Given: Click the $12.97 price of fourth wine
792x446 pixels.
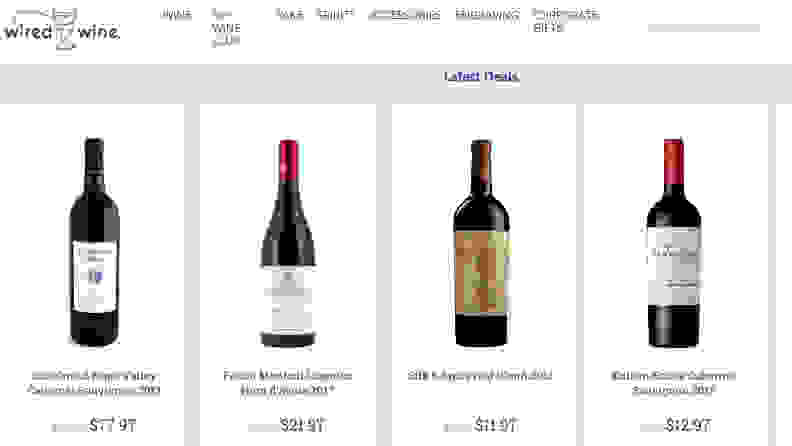Looking at the screenshot, I should pyautogui.click(x=688, y=425).
